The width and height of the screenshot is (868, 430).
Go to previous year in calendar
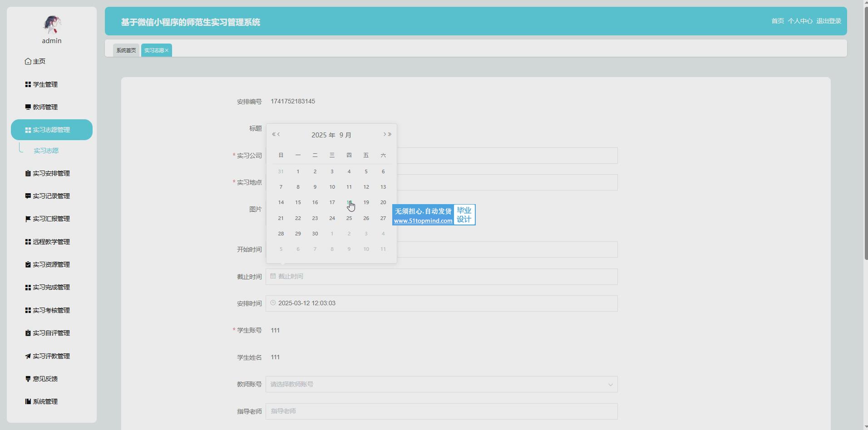tap(273, 134)
